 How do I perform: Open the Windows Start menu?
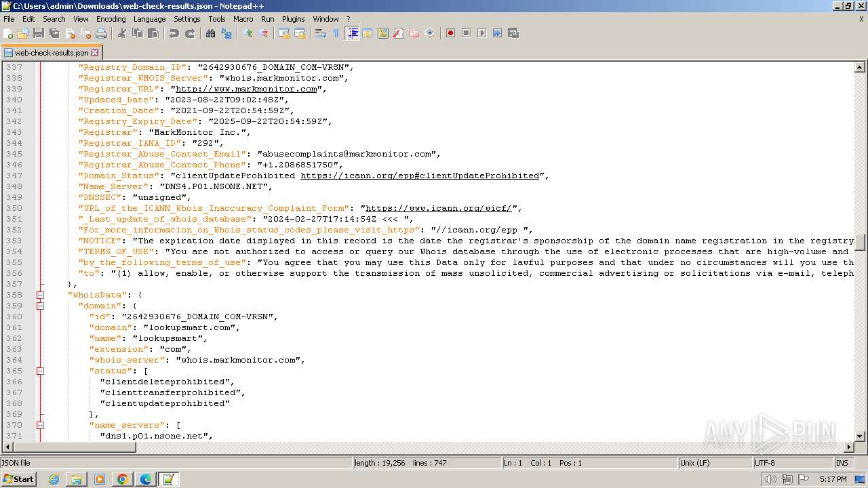tap(18, 479)
